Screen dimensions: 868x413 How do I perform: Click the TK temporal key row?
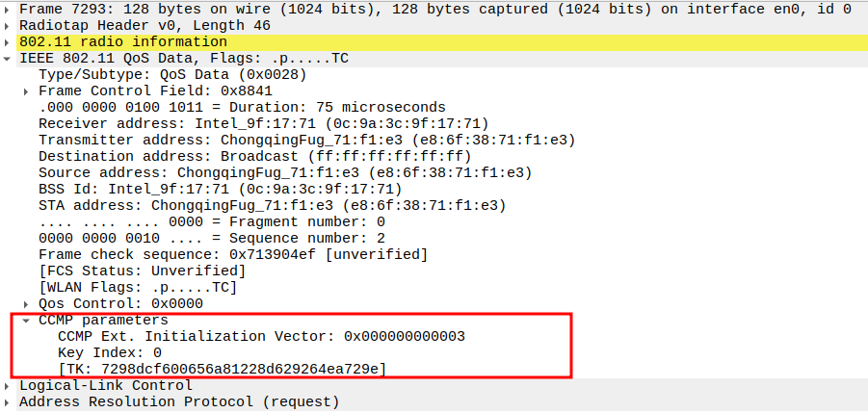pyautogui.click(x=223, y=370)
